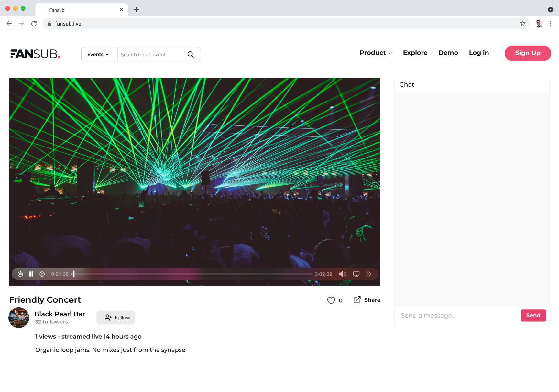Go forward in the browser
Viewport: 559px width, 392px height.
point(22,24)
